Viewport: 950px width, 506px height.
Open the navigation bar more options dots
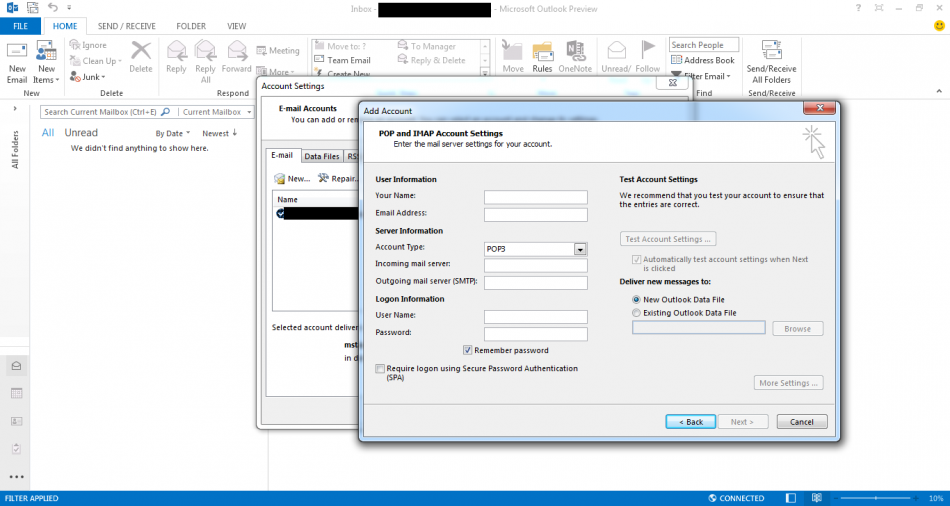tap(16, 477)
